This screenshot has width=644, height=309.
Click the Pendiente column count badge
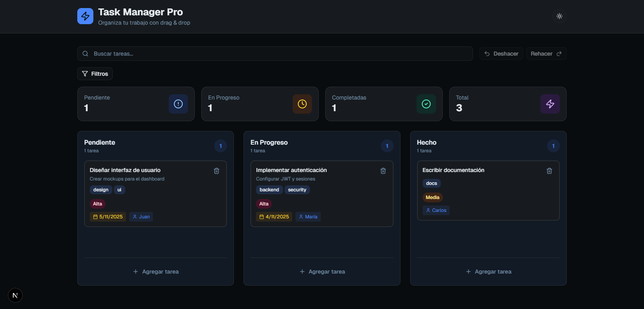(x=221, y=146)
